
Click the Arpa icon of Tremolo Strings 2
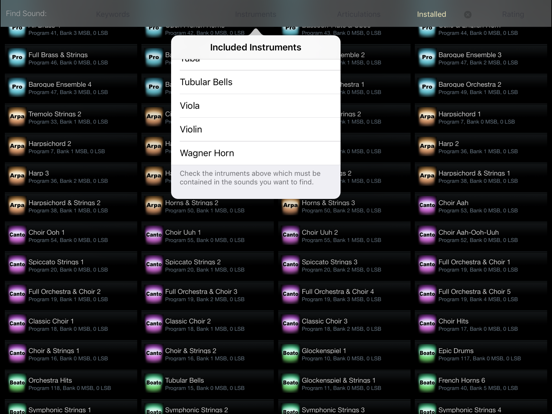pyautogui.click(x=17, y=117)
